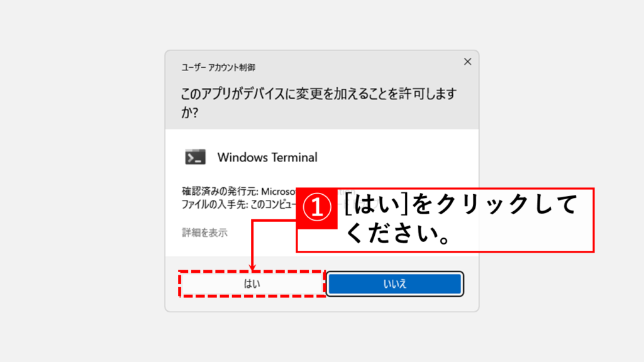Close the User Account Control dialog
644x362 pixels.
pos(467,62)
